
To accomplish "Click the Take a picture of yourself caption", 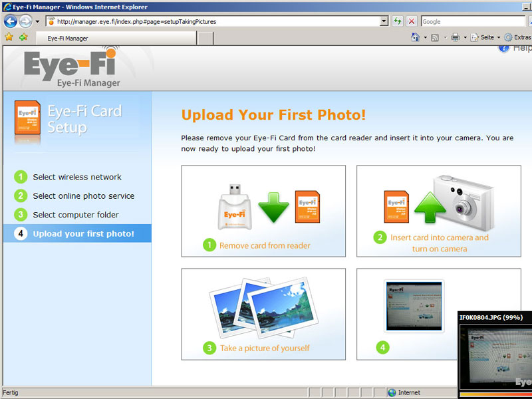I will [265, 348].
